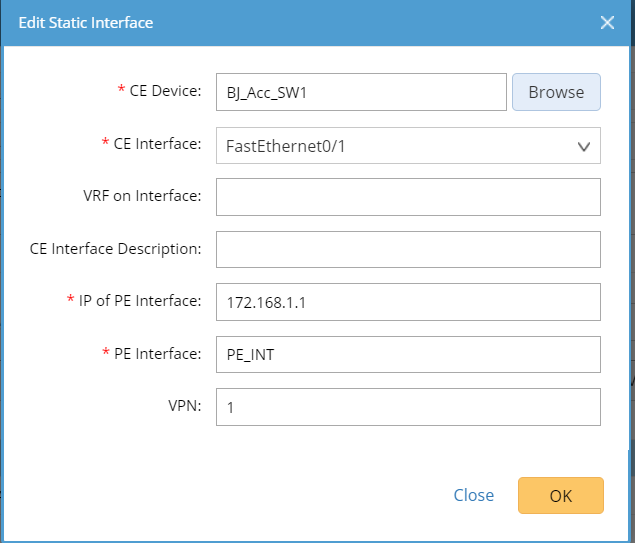Click the CE Interface Description label
This screenshot has width=635, height=543.
pyautogui.click(x=116, y=249)
